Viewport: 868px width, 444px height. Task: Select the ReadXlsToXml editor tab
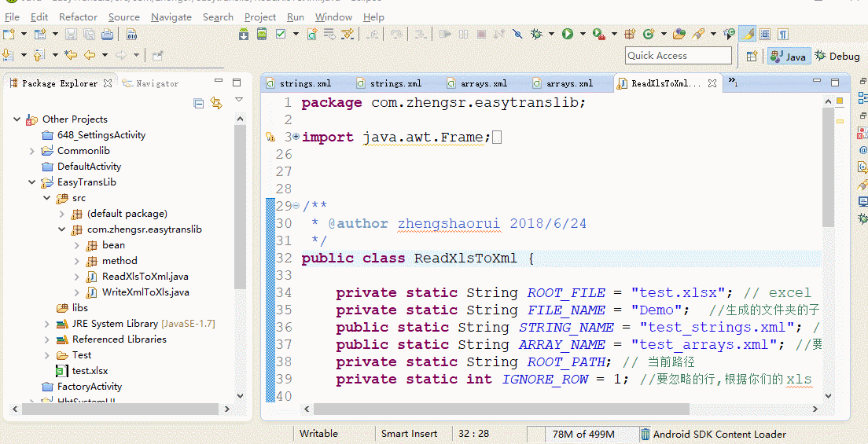click(x=667, y=83)
